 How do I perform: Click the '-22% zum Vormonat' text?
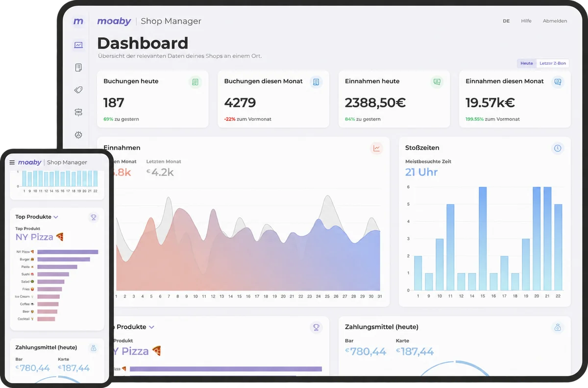click(247, 119)
